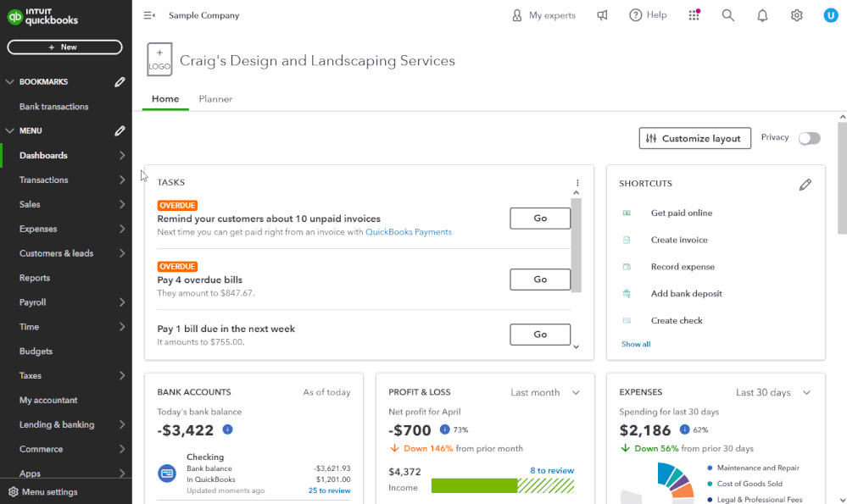Open the apps grid icon
The image size is (847, 504).
pyautogui.click(x=694, y=15)
